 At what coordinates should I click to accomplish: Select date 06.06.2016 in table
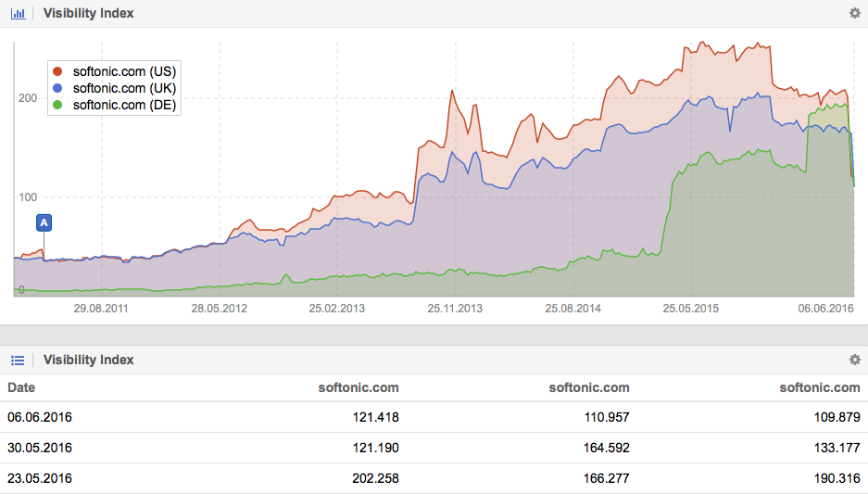40,417
